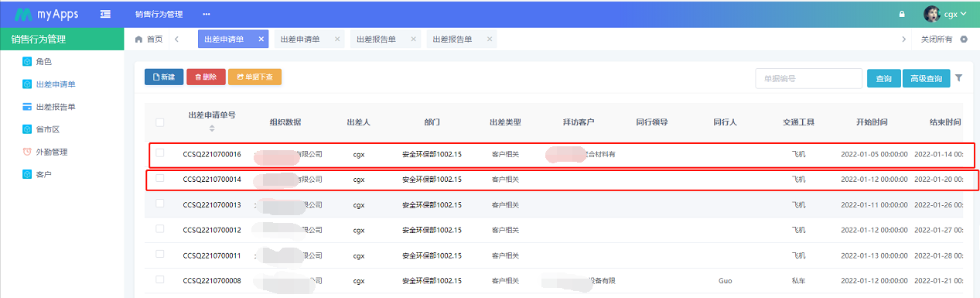This screenshot has height=298, width=980.
Task: Switch to the last 出差报告单 tab
Action: [x=452, y=39]
